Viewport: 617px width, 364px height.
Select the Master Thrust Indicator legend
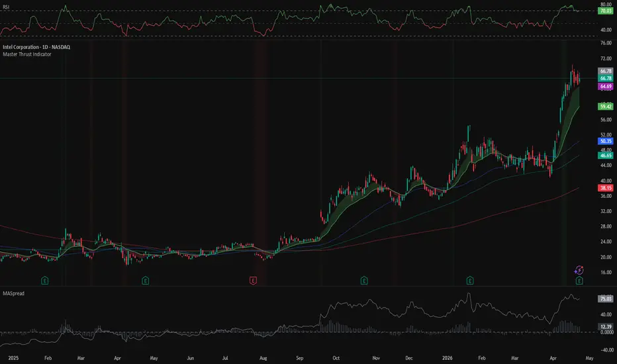(x=26, y=54)
